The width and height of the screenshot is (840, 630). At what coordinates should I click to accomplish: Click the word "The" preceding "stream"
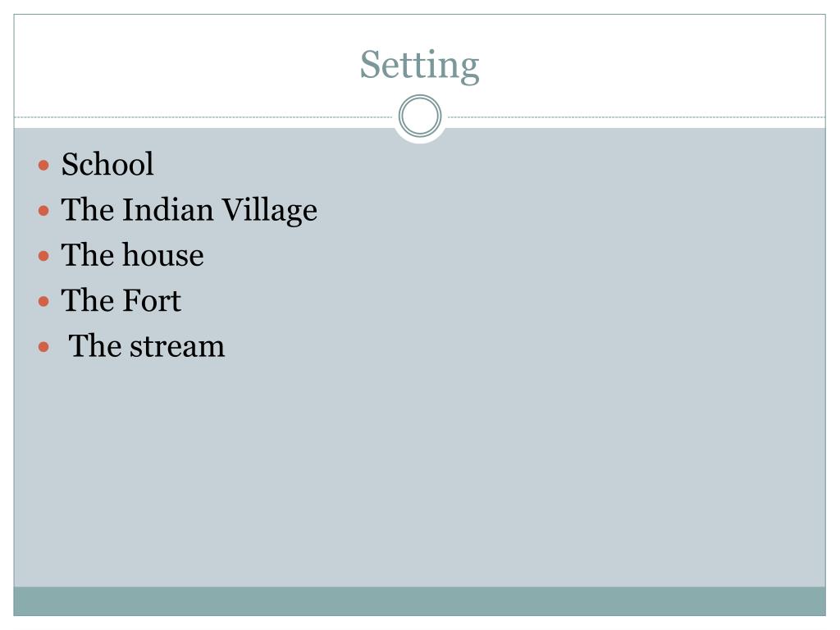point(96,346)
